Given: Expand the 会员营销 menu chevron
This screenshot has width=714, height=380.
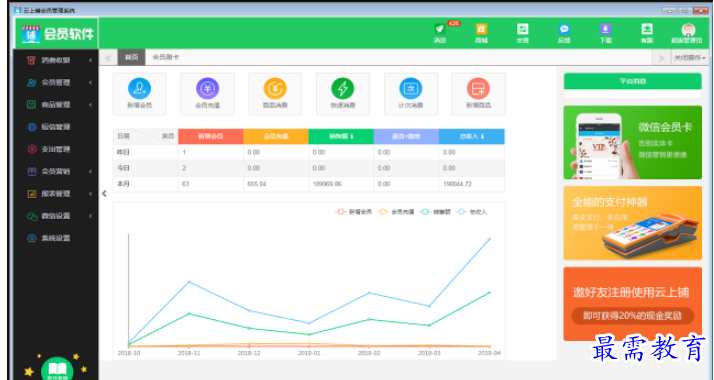Looking at the screenshot, I should 90,172.
